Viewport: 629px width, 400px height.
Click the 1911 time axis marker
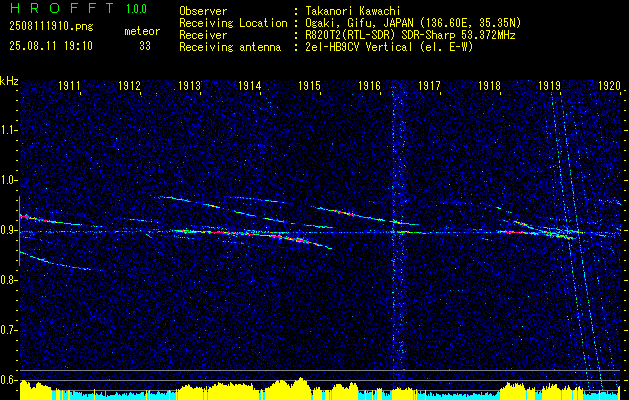[69, 86]
